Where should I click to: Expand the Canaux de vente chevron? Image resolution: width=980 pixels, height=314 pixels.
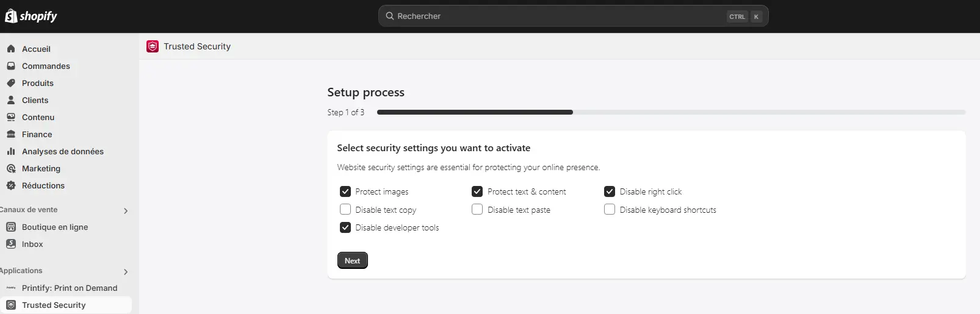coord(126,211)
